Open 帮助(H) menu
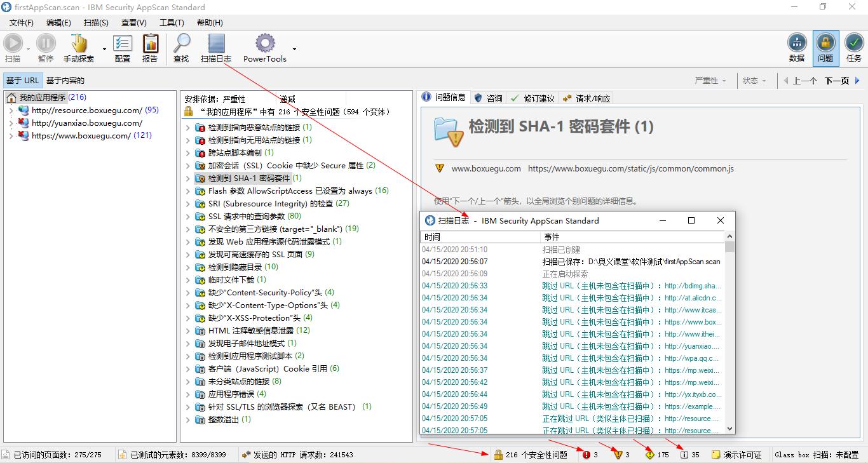 pyautogui.click(x=210, y=22)
